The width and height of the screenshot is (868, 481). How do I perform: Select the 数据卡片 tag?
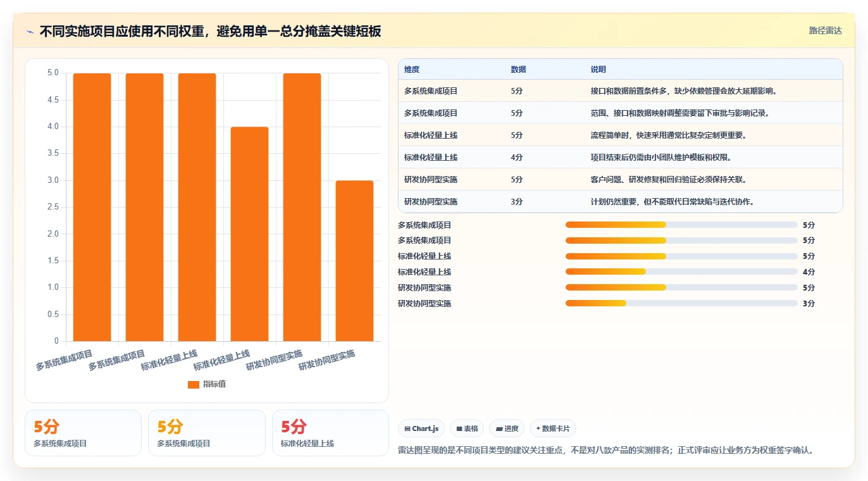click(x=553, y=428)
